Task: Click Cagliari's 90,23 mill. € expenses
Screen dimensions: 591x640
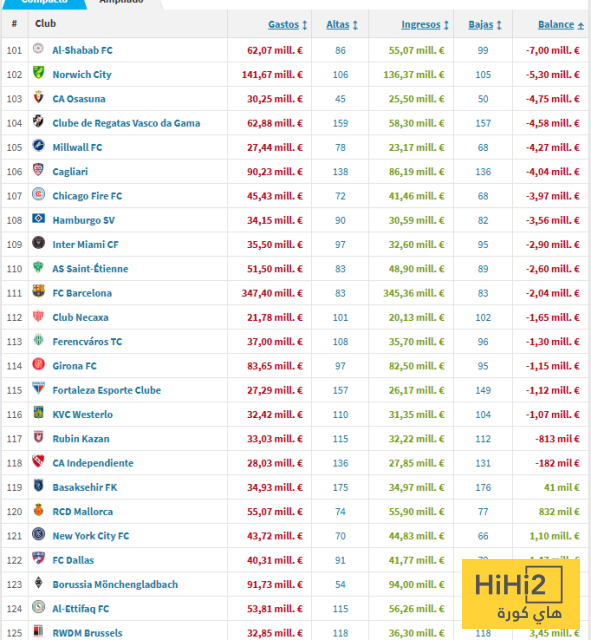Action: point(275,172)
